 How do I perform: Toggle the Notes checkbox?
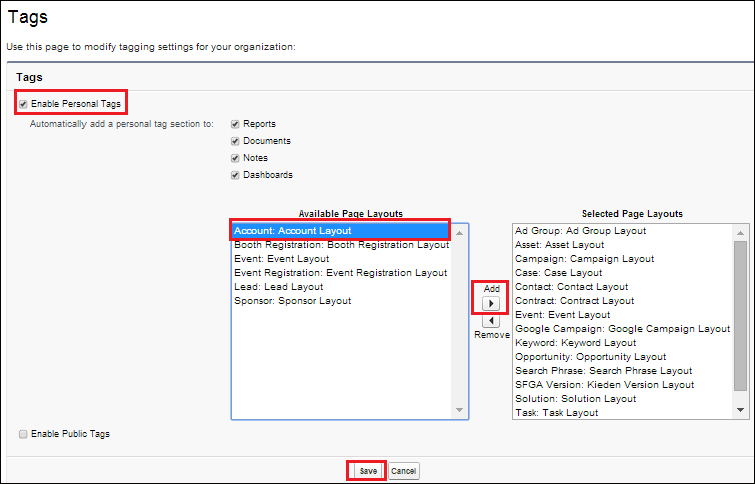(235, 158)
